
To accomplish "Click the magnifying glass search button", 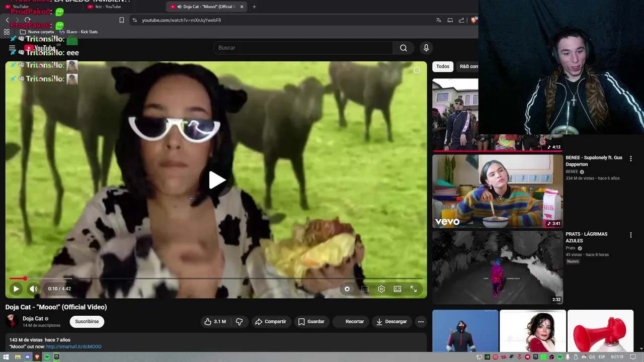I will coord(404,48).
